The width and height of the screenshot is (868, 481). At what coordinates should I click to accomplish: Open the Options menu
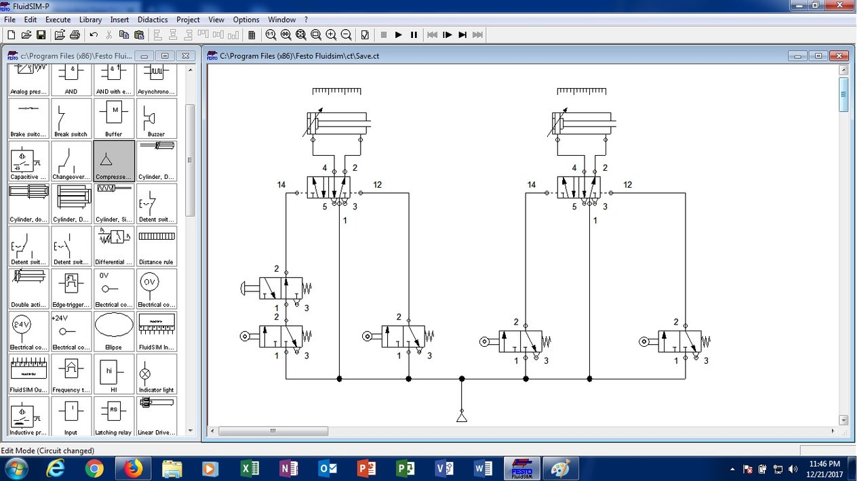pyautogui.click(x=245, y=19)
